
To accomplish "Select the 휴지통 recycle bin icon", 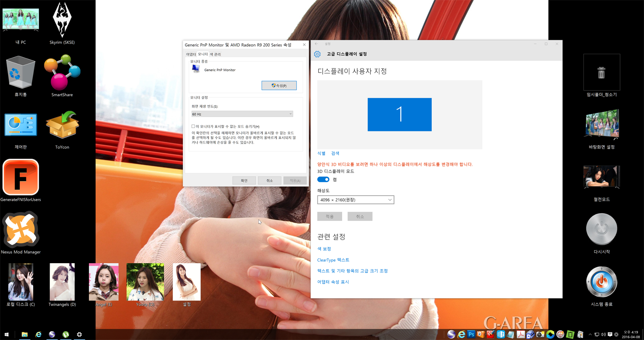I will click(21, 76).
